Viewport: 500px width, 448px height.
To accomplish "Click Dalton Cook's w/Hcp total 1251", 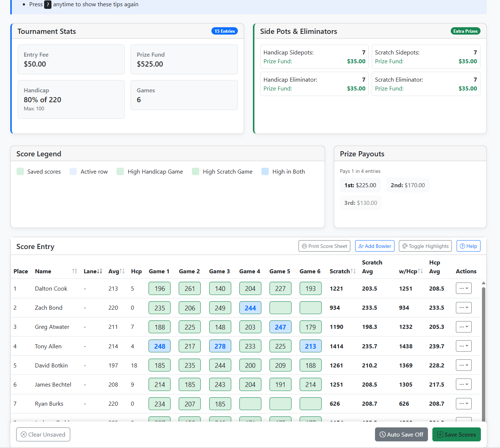I will 406,288.
